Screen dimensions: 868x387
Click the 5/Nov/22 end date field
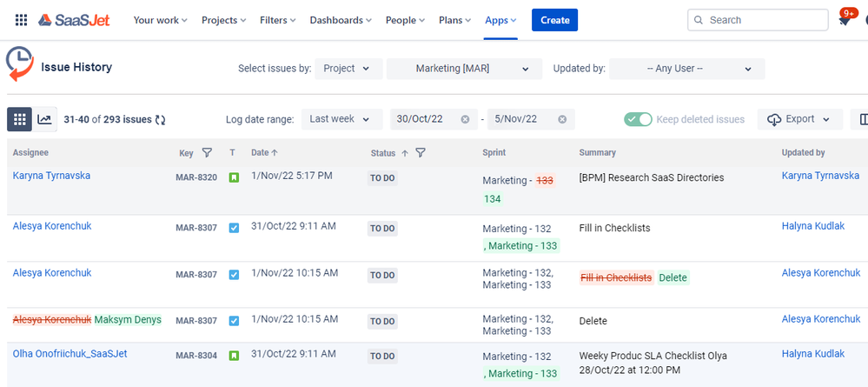pyautogui.click(x=531, y=119)
